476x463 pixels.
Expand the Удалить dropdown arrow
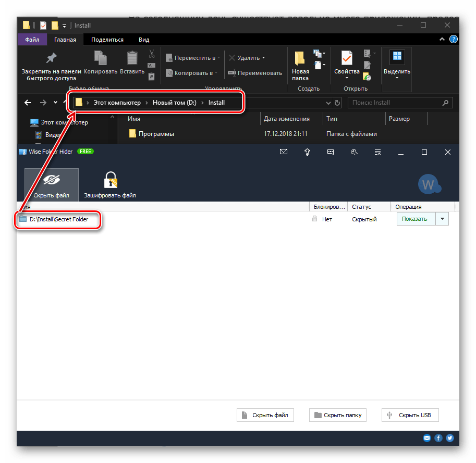tap(263, 58)
